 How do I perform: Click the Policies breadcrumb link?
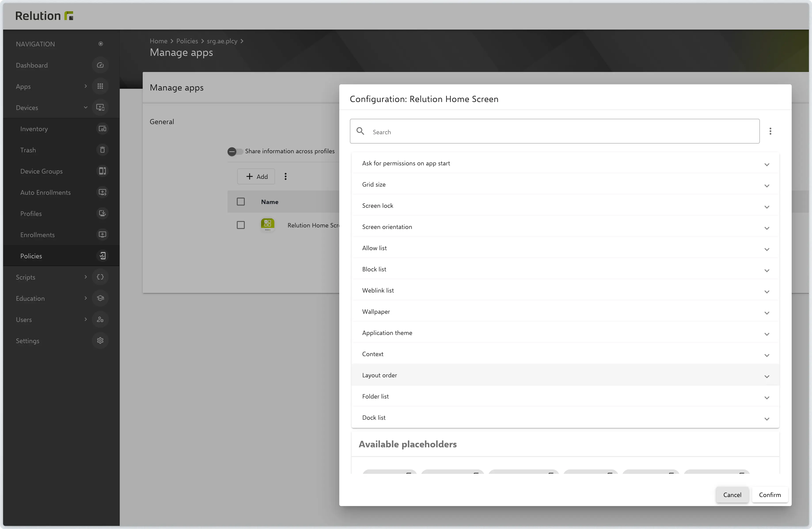(x=187, y=41)
